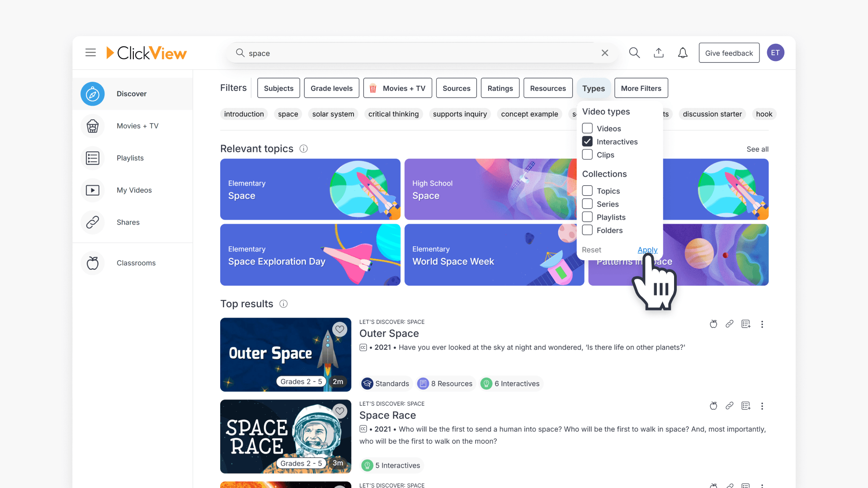Add Outer Space to a playlist
Image resolution: width=868 pixels, height=488 pixels.
point(746,324)
